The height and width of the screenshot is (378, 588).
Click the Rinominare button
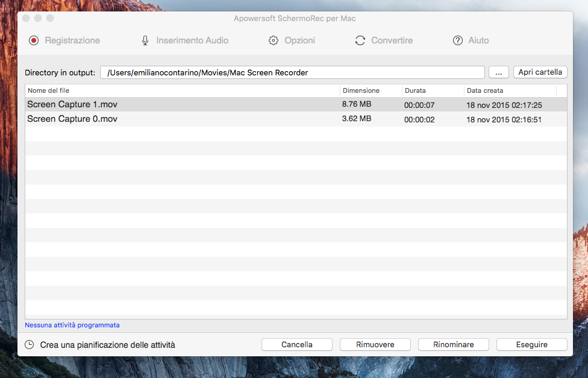click(454, 345)
